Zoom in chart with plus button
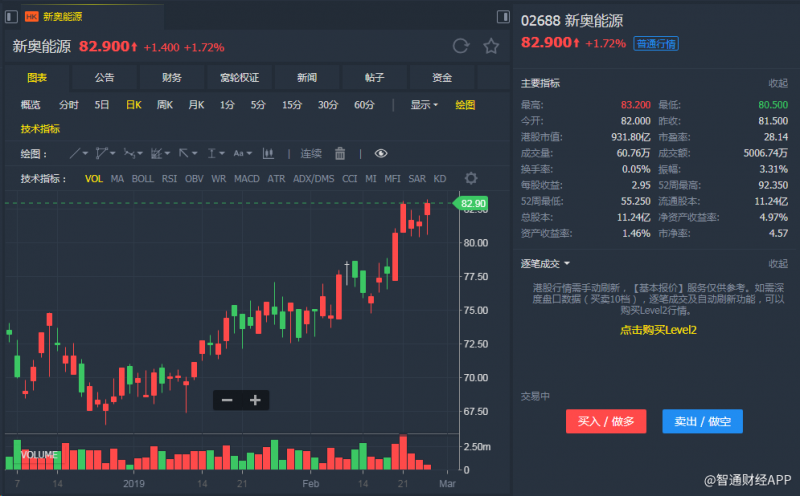This screenshot has width=800, height=496. [255, 400]
